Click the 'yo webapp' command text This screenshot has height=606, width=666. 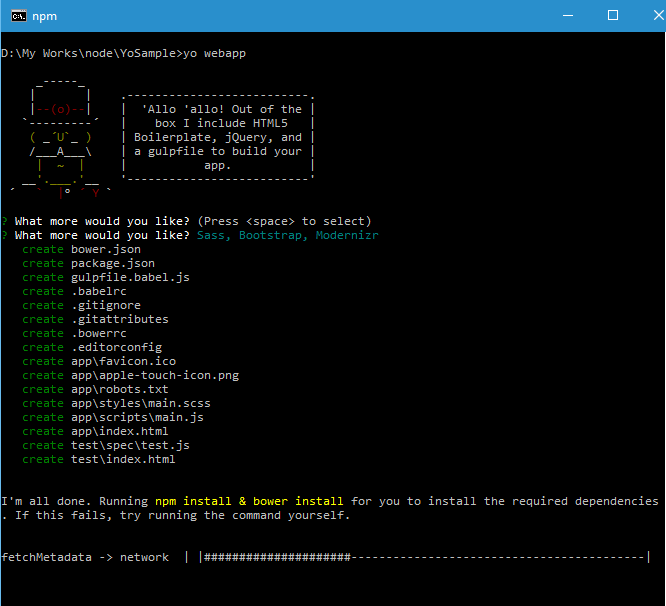[x=212, y=53]
